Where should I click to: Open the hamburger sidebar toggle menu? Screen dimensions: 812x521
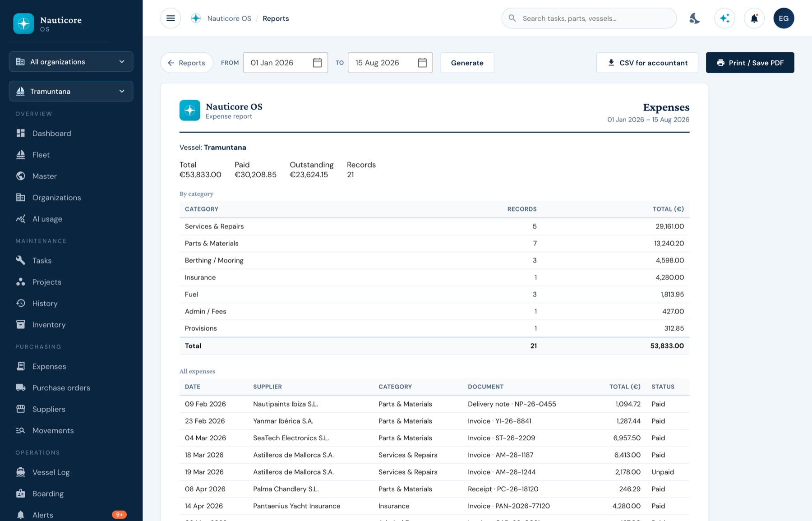171,18
